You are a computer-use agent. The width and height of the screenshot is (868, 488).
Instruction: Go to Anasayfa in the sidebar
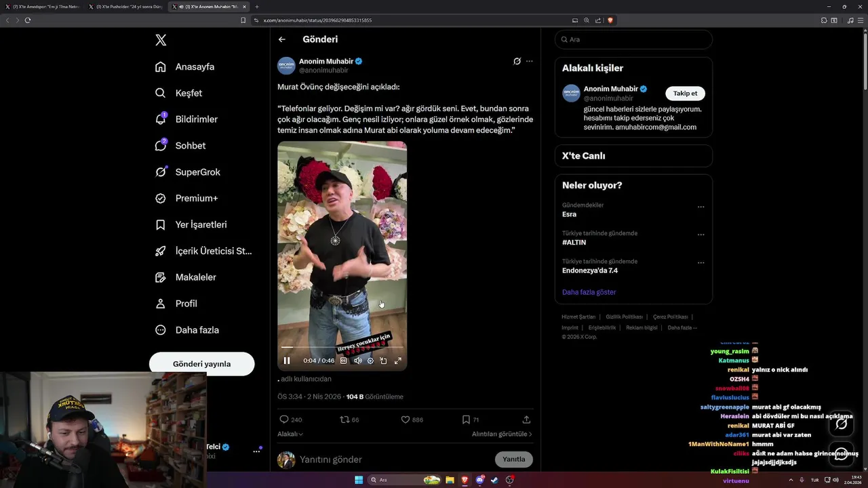click(x=184, y=66)
